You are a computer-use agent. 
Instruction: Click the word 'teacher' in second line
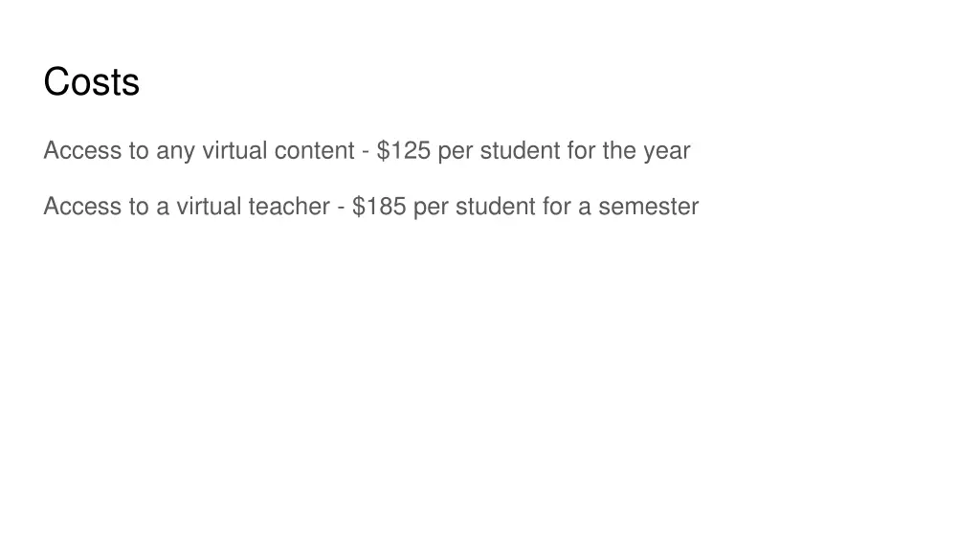pyautogui.click(x=289, y=207)
